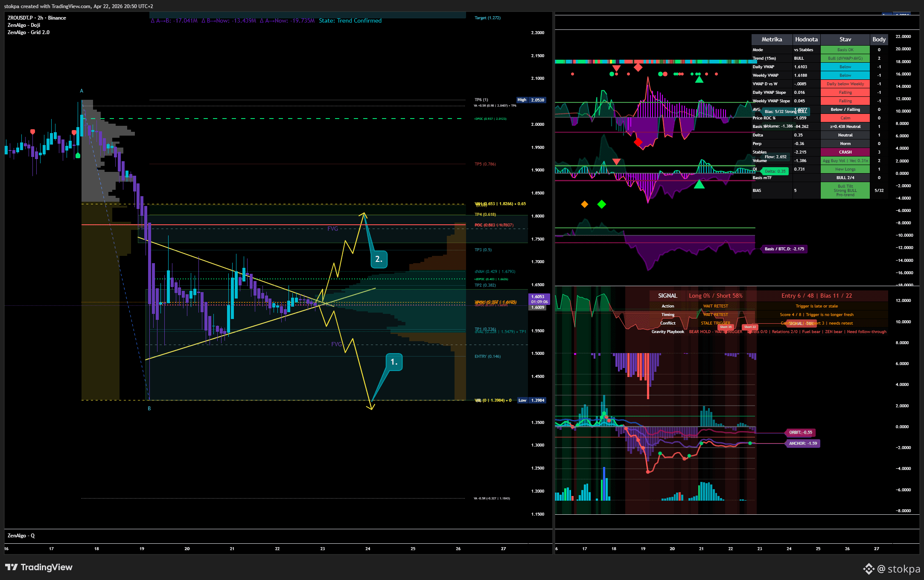Image resolution: width=924 pixels, height=580 pixels.
Task: Click the 'Long 0% / Short 58%' readout
Action: [716, 296]
